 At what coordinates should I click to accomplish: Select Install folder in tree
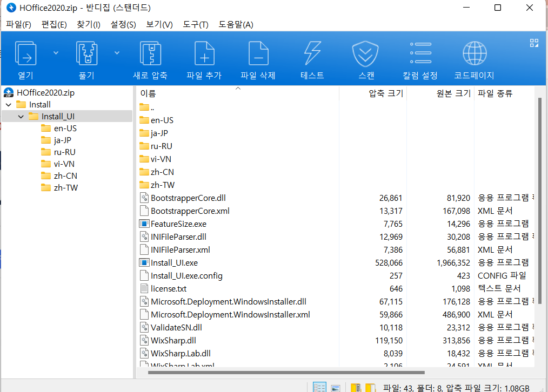pyautogui.click(x=40, y=105)
